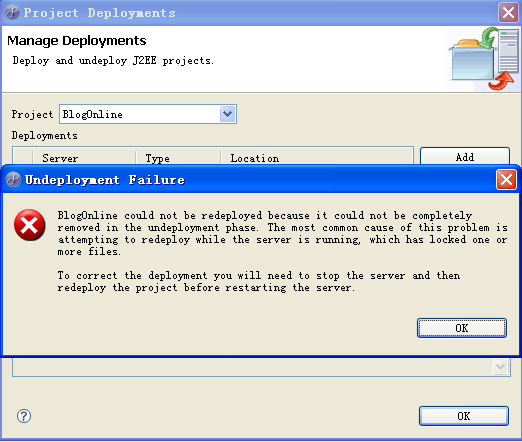
Task: Click OK in the Undeployment Failure dialog
Action: 462,328
